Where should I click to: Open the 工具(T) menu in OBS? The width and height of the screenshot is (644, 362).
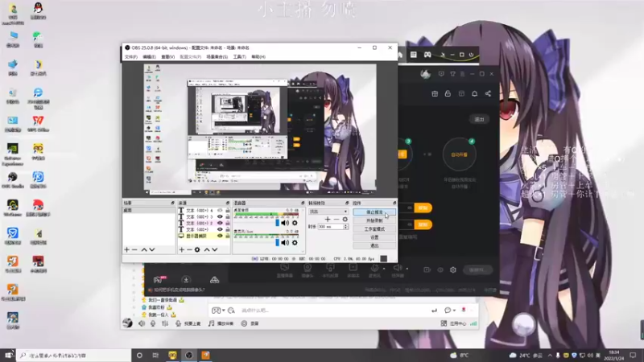pyautogui.click(x=239, y=56)
